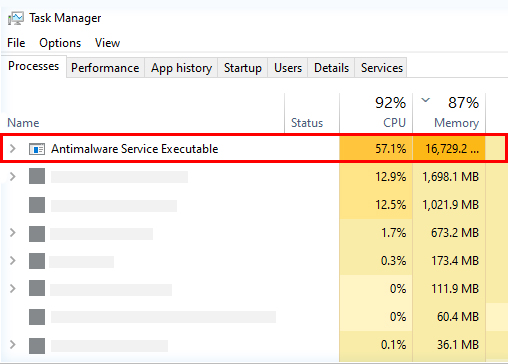Open the Options menu
508x364 pixels.
[x=60, y=43]
